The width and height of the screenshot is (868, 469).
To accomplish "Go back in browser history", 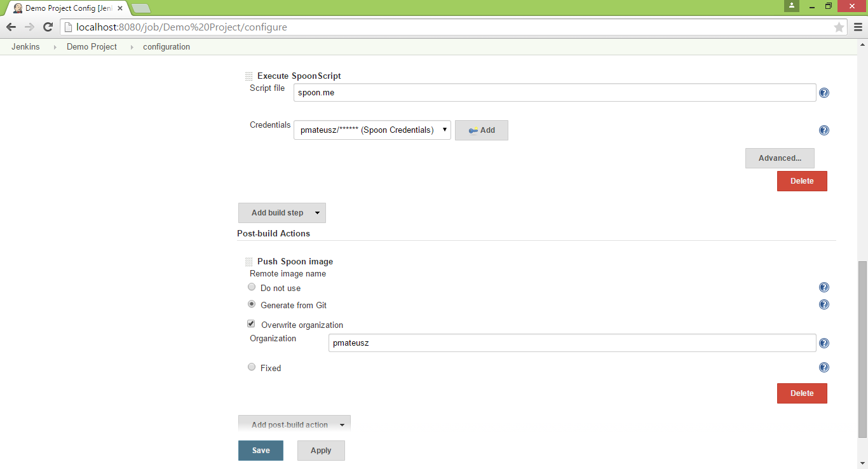I will point(11,27).
